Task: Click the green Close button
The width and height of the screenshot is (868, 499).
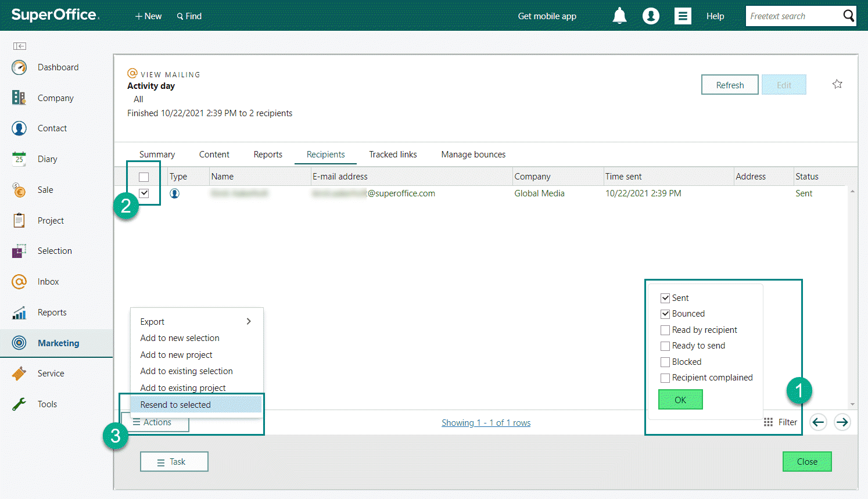Action: click(x=807, y=462)
